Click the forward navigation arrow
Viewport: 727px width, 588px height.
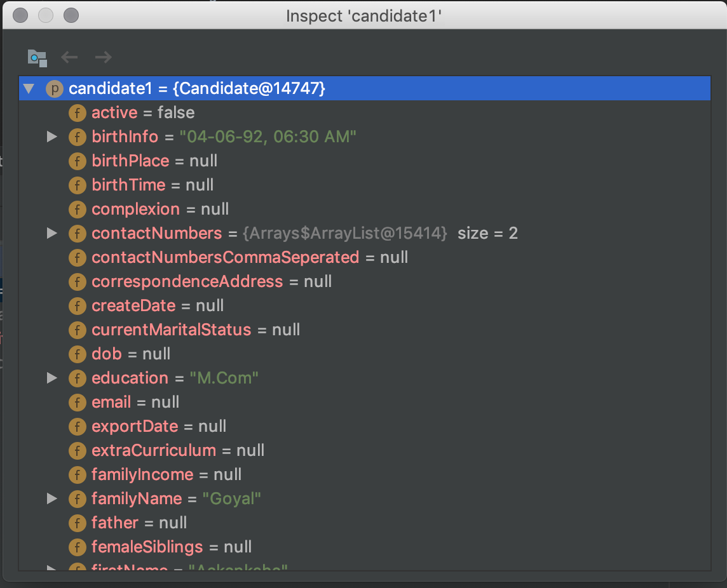pyautogui.click(x=102, y=57)
